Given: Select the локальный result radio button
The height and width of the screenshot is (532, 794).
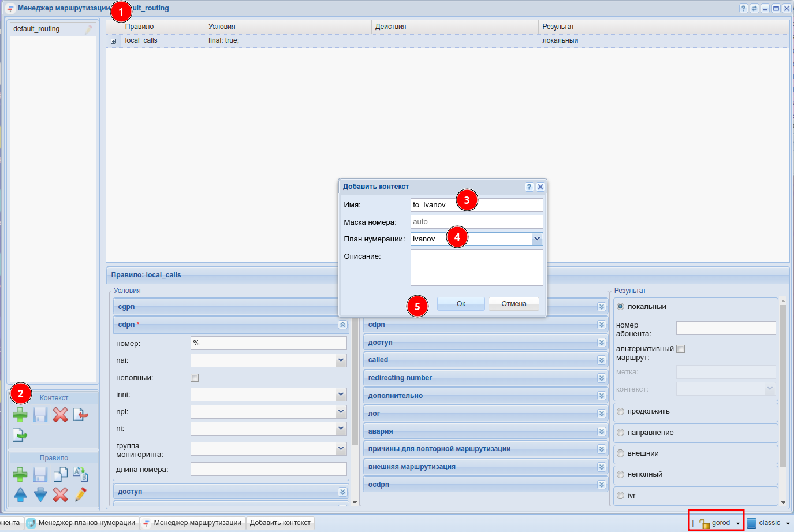Looking at the screenshot, I should pyautogui.click(x=621, y=307).
